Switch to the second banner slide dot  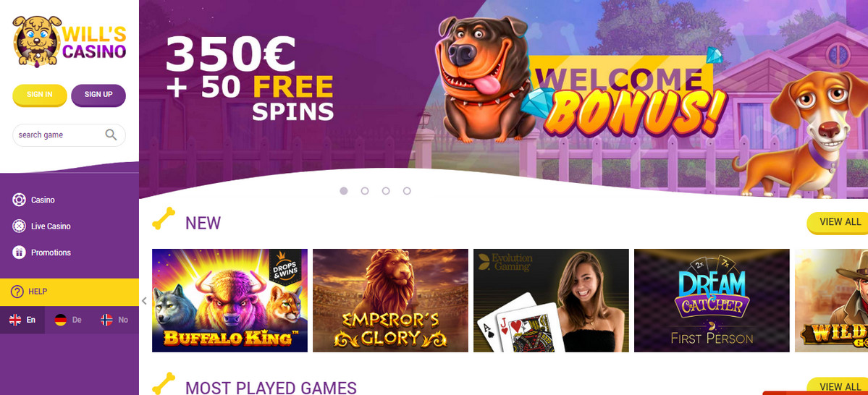tap(365, 191)
